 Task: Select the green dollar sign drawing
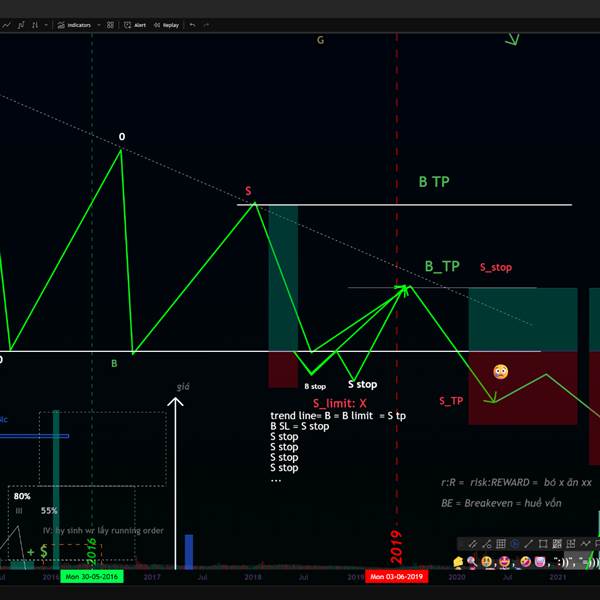coord(44,551)
